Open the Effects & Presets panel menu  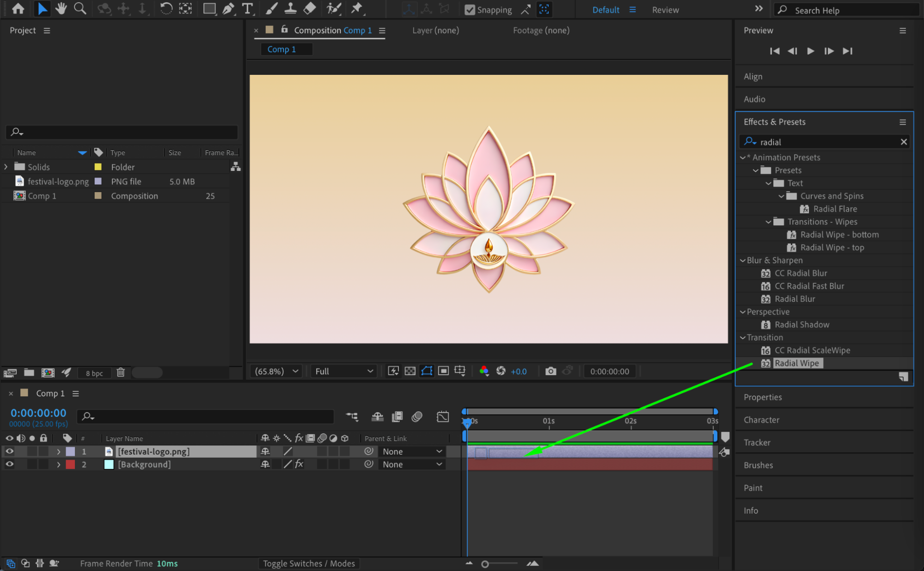tap(902, 122)
